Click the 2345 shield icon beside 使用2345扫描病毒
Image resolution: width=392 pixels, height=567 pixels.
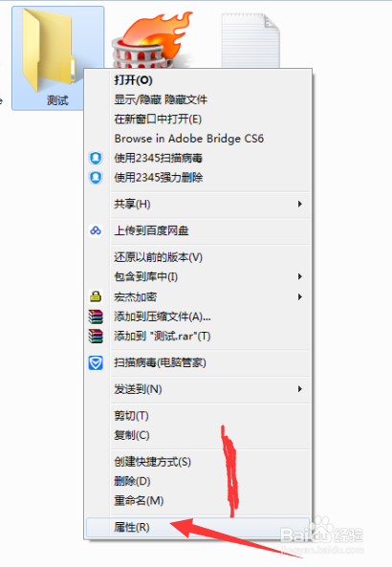pos(96,158)
